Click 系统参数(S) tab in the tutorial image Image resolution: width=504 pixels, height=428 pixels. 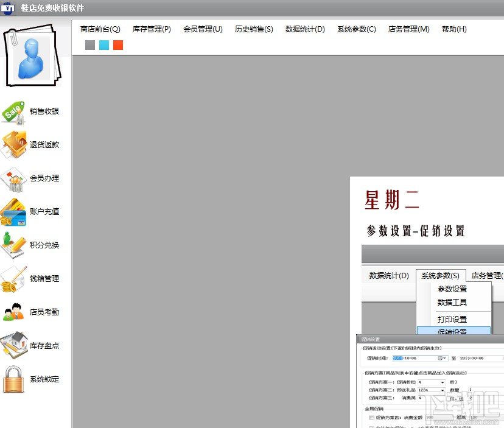(441, 276)
